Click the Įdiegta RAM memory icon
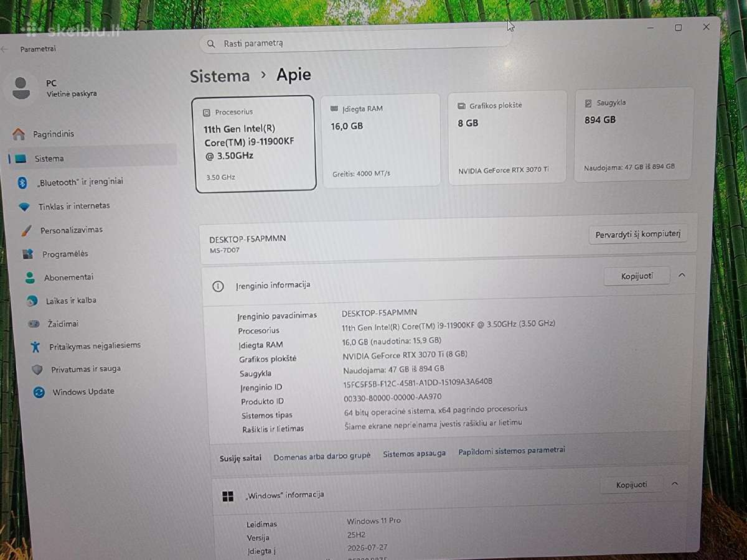The width and height of the screenshot is (747, 560). point(334,109)
